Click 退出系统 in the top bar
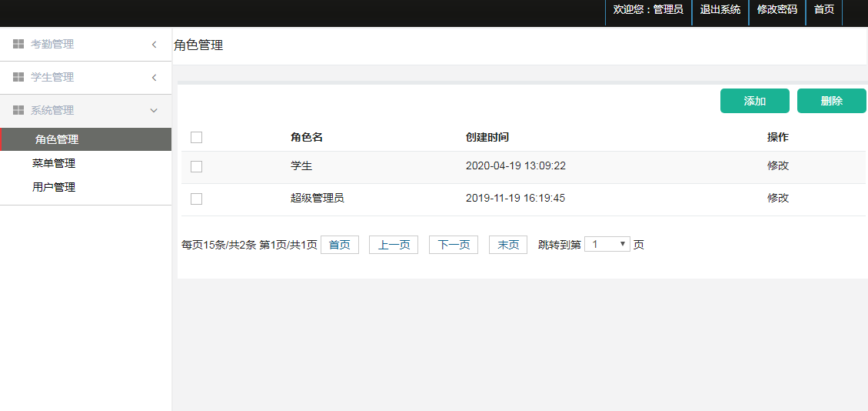 click(720, 10)
